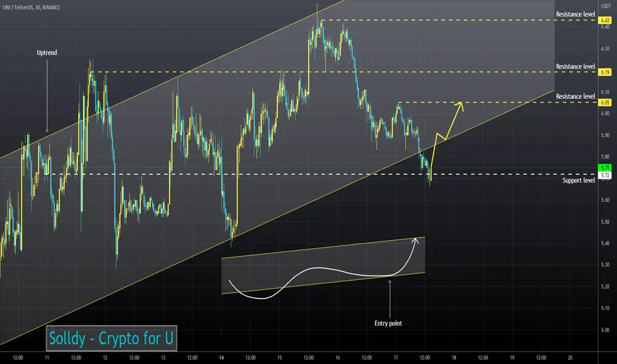Click the white 5.72 support price tag
This screenshot has width=617, height=364.
tap(605, 175)
